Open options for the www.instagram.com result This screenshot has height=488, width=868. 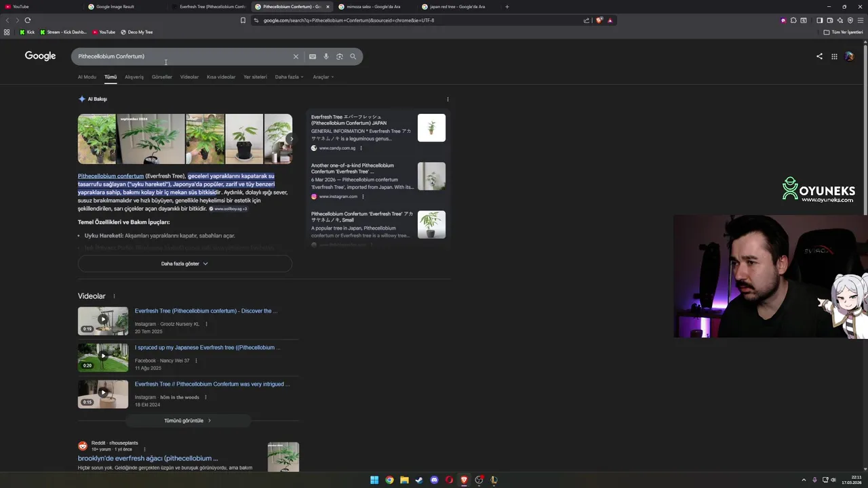[363, 197]
